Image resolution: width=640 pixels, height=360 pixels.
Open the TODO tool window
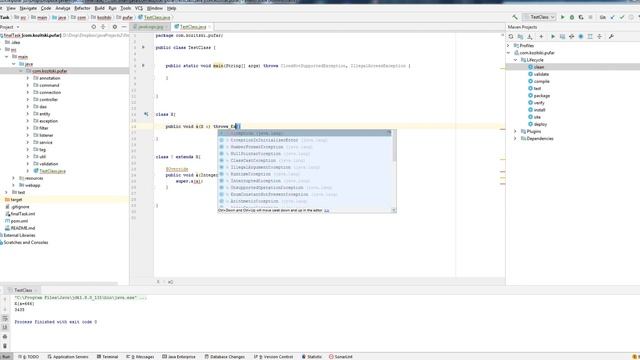(x=29, y=357)
